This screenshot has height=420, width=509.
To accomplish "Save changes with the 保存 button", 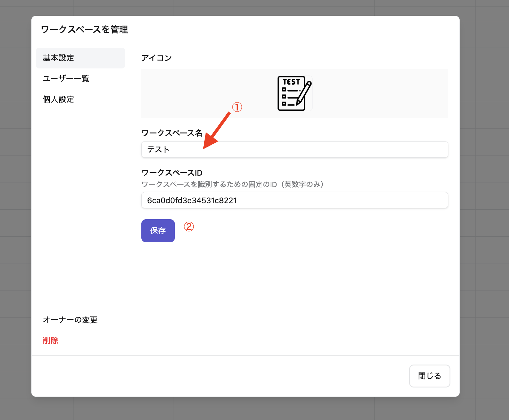I will 158,231.
